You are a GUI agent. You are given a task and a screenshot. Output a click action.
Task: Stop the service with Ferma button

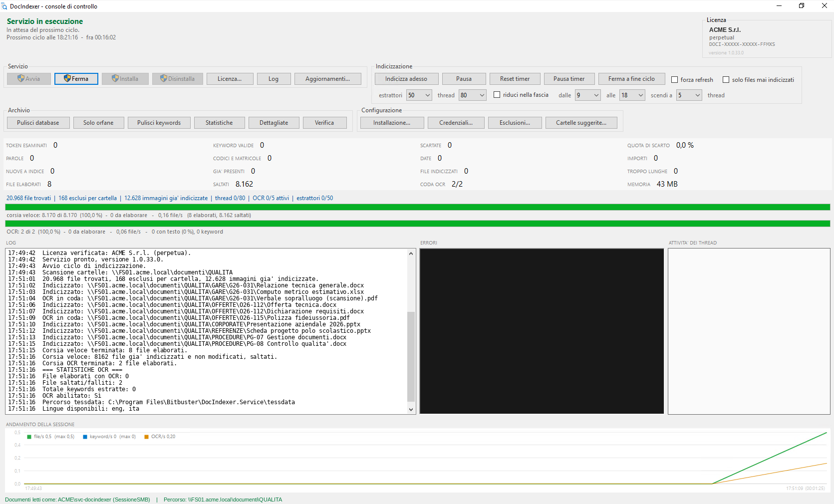coord(76,79)
